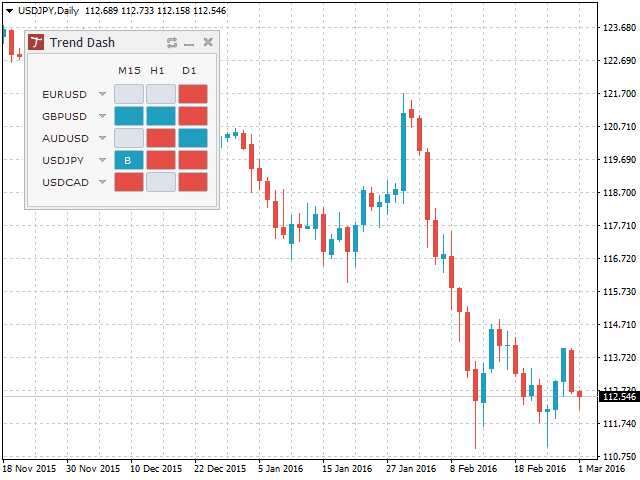
Task: Click the 22 Dec 2015 date label
Action: pyautogui.click(x=220, y=469)
